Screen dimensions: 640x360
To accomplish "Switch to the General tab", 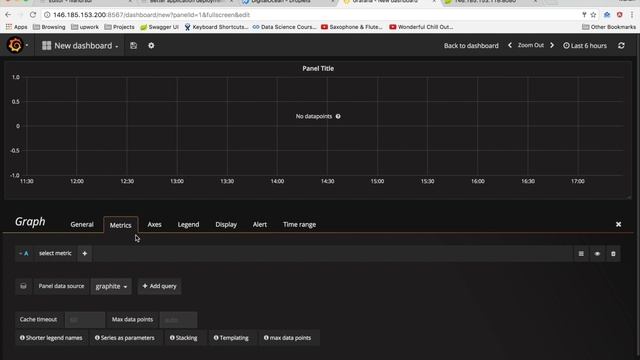I will coord(82,224).
